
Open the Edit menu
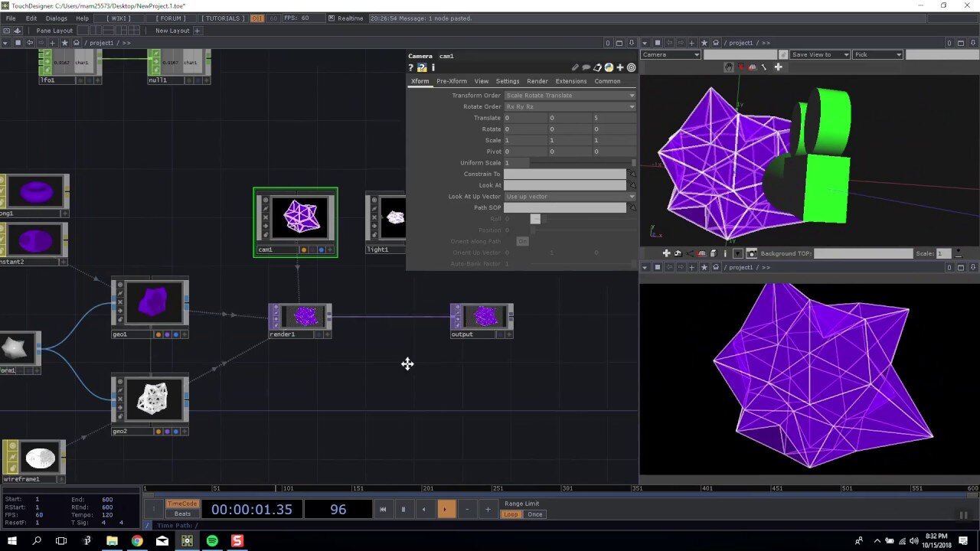tap(31, 18)
